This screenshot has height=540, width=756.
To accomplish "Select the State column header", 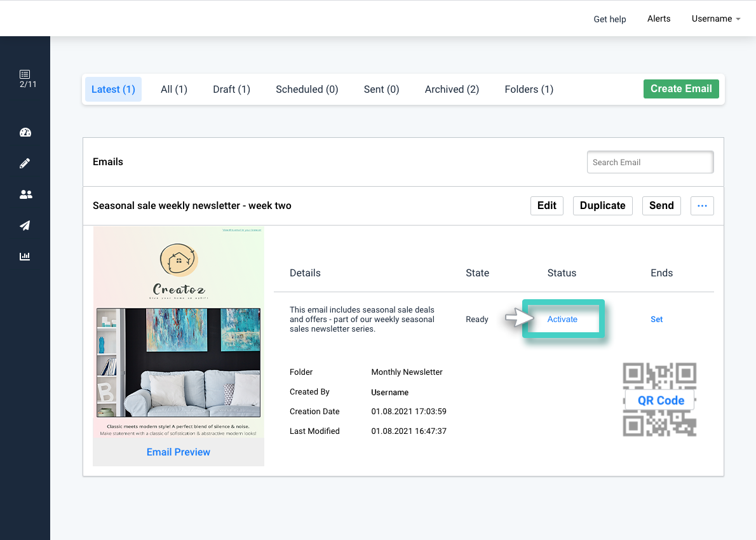I will tap(477, 273).
